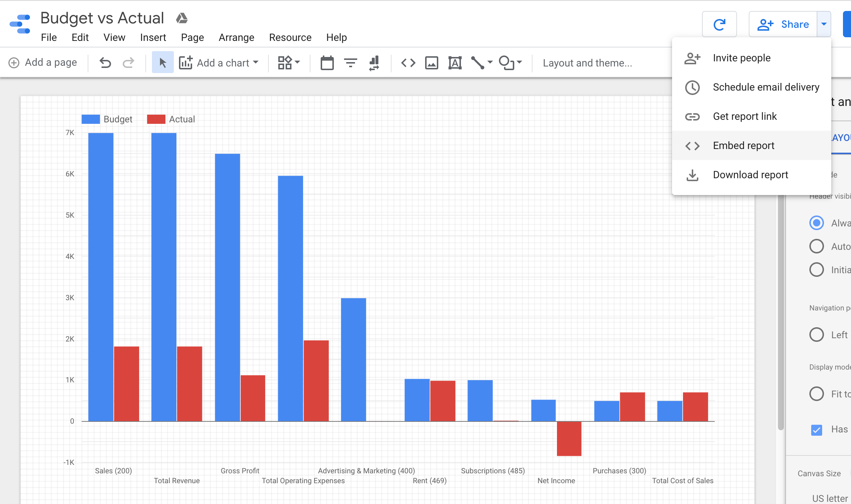Click the Add a chart icon

tap(186, 63)
